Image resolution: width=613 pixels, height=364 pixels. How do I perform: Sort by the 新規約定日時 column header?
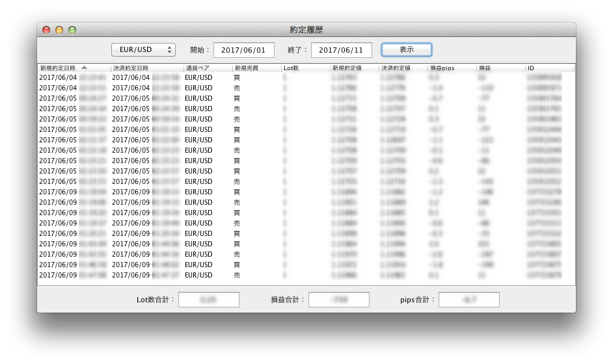74,68
